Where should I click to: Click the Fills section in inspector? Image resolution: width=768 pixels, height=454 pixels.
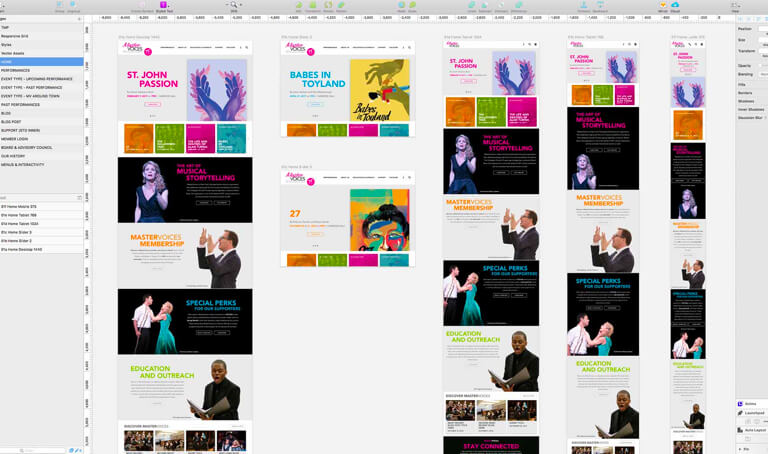click(x=742, y=85)
